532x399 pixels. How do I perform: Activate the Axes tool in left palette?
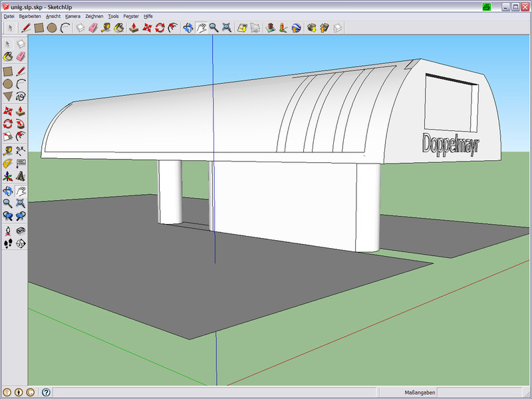point(8,176)
